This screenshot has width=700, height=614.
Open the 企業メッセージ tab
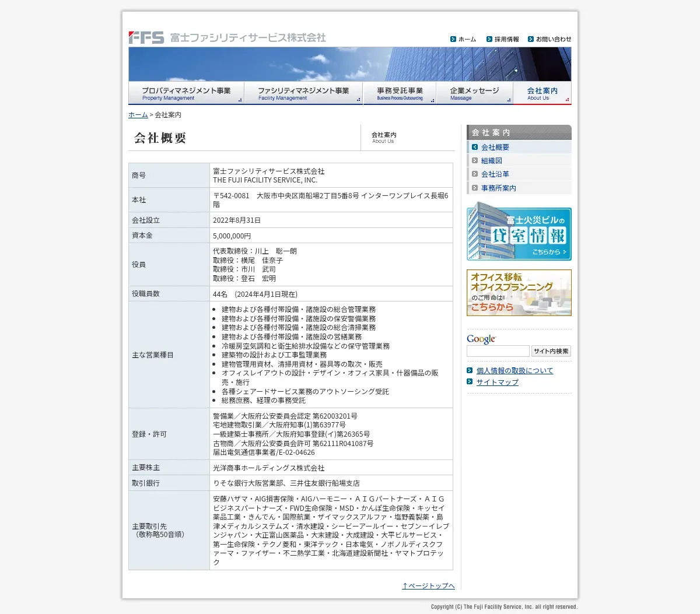coord(475,93)
